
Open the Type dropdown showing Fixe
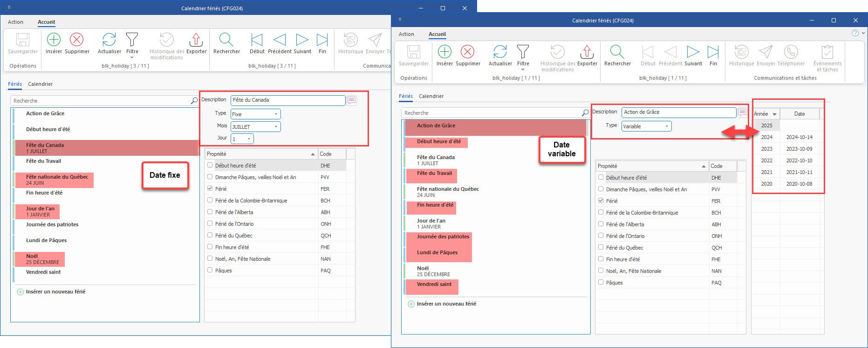pos(276,114)
